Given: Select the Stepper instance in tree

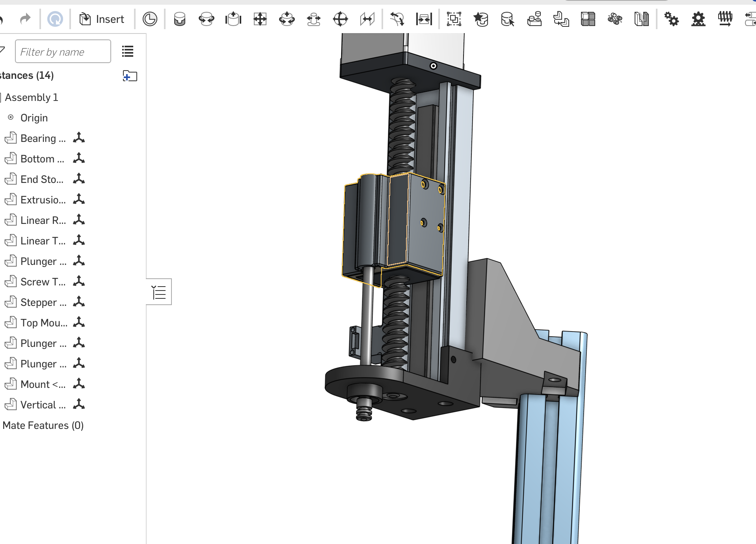Looking at the screenshot, I should tap(43, 302).
